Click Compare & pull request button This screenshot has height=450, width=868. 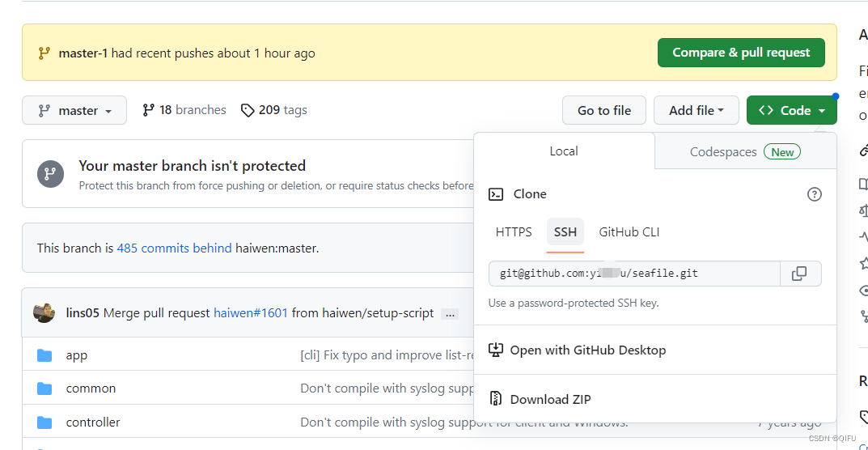(741, 53)
